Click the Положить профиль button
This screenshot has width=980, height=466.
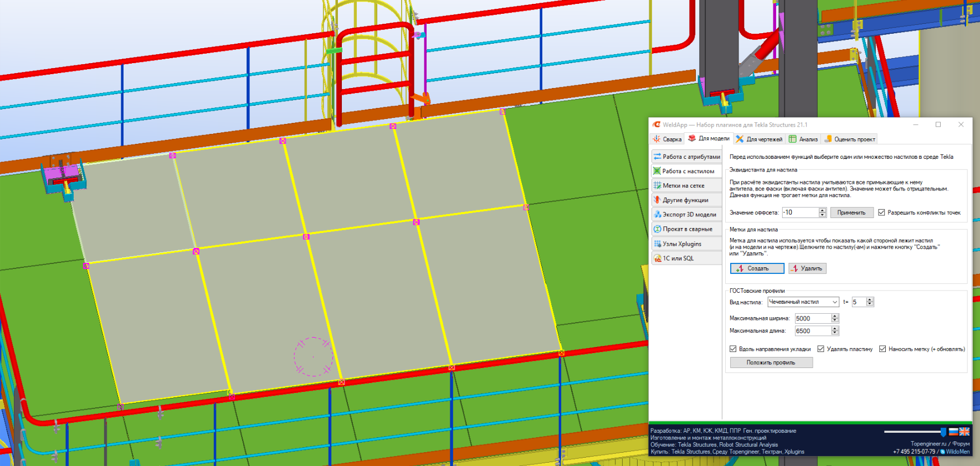point(771,363)
